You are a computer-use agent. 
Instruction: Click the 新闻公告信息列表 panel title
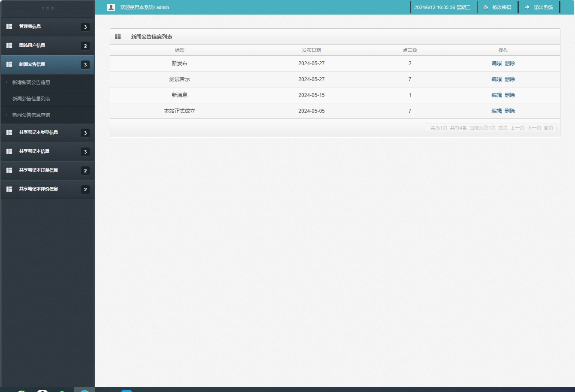[151, 37]
